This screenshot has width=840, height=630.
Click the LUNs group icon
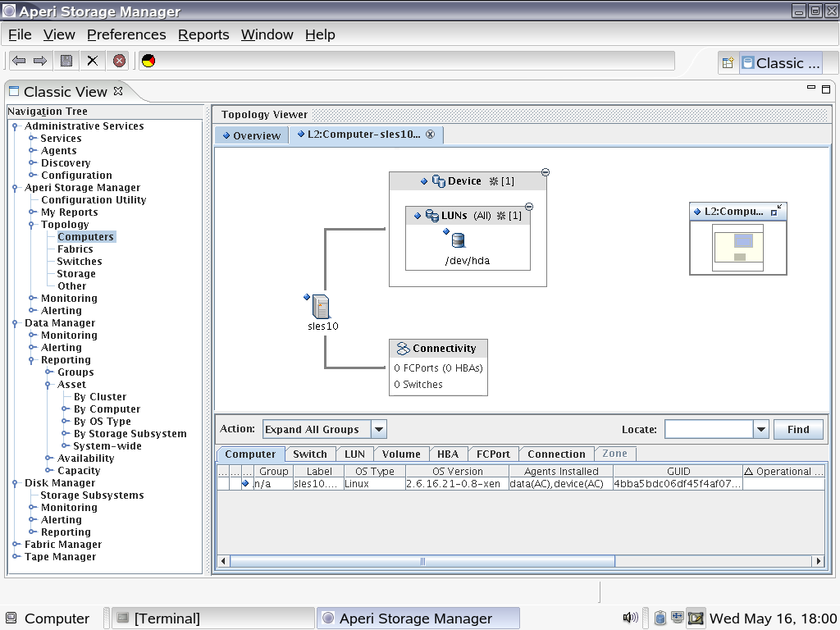(x=431, y=216)
